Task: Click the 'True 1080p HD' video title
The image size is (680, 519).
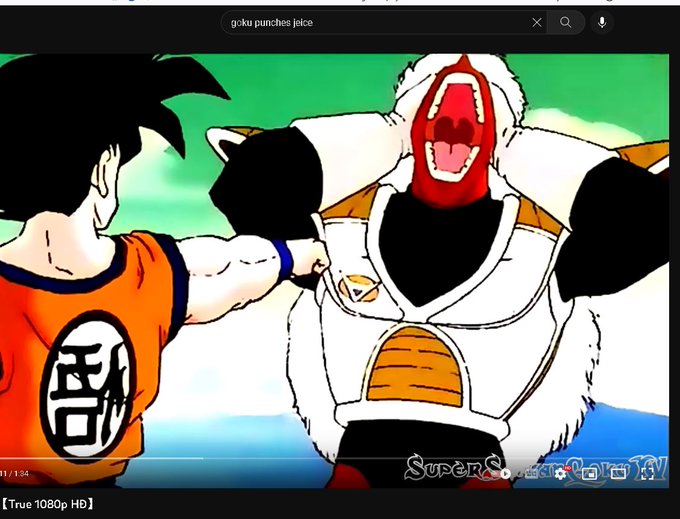Action: [x=47, y=504]
